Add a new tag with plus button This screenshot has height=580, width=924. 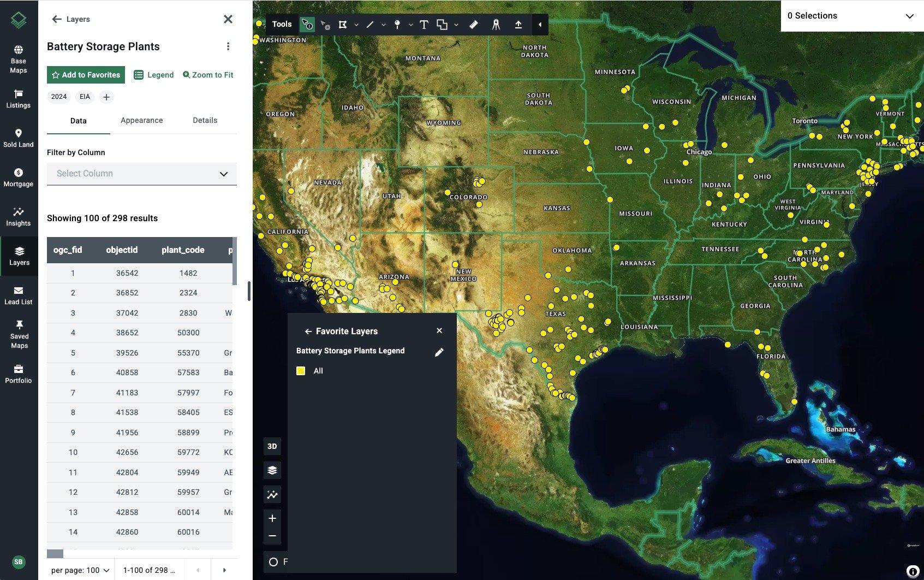106,97
